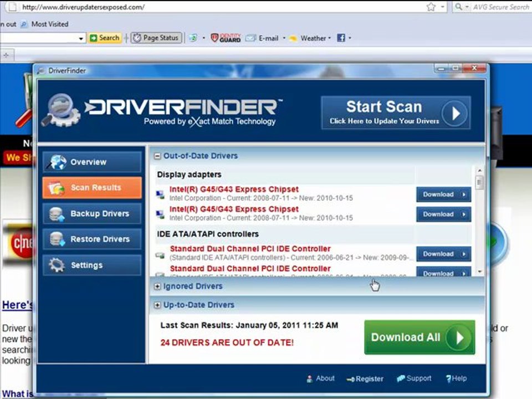Open the Support link
Image resolution: width=532 pixels, height=399 pixels.
click(x=419, y=378)
